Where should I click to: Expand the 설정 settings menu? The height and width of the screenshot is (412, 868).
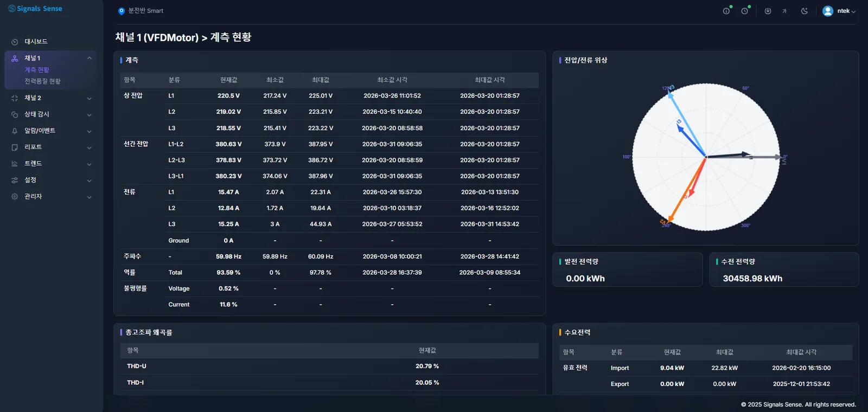[x=52, y=180]
